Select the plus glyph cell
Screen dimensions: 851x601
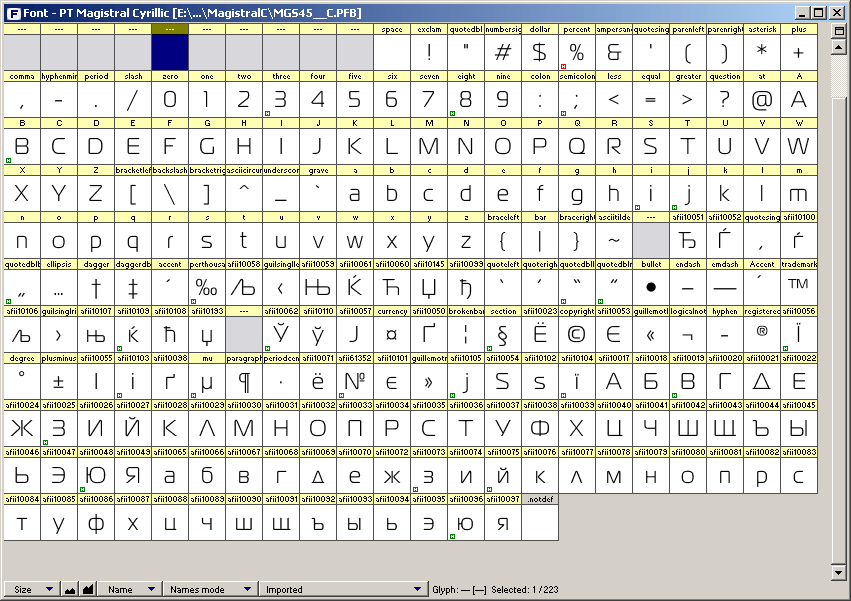[799, 52]
